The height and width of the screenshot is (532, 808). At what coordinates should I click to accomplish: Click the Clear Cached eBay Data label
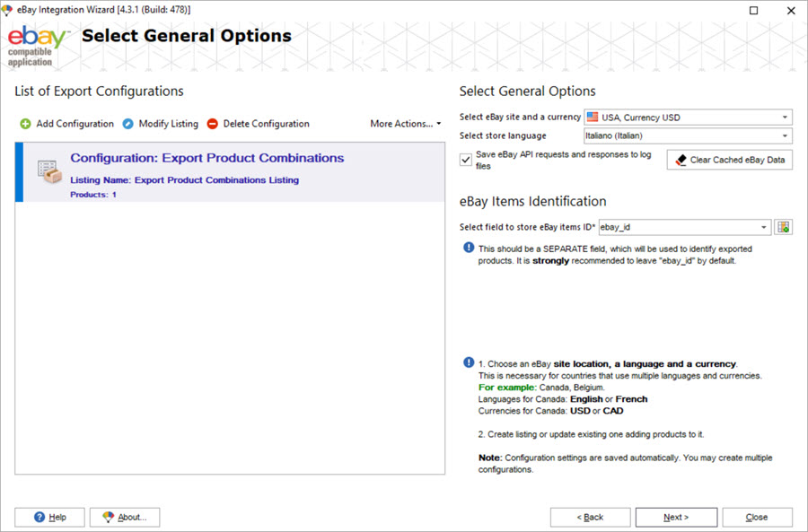coord(737,160)
